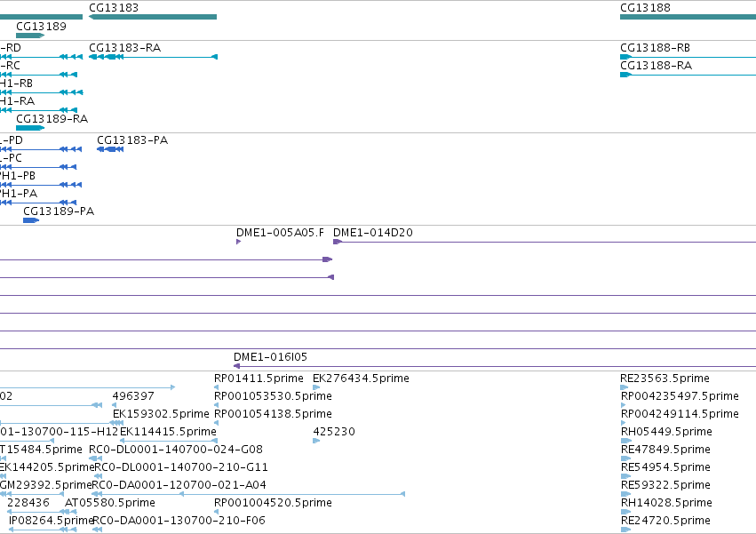Click the DME1-016I05 arrowhead glyph

click(x=236, y=366)
